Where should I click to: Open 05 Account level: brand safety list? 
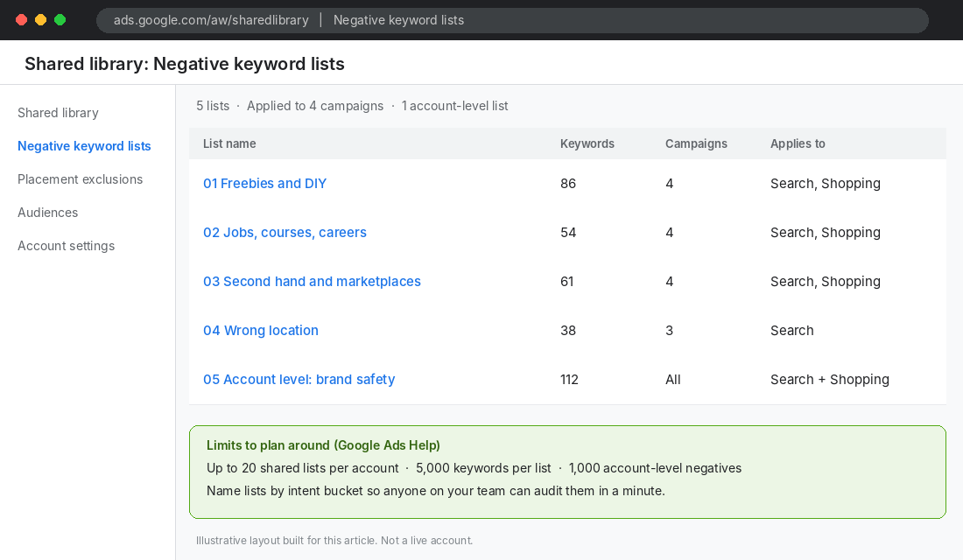coord(299,380)
